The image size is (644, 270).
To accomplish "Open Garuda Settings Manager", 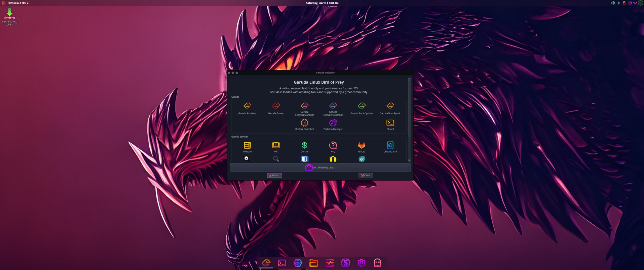I will tap(304, 109).
